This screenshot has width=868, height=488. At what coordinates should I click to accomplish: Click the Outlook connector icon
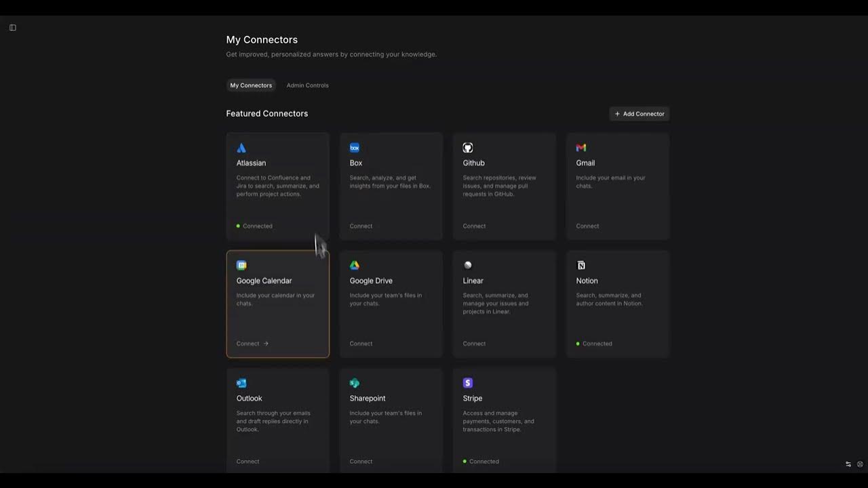pyautogui.click(x=241, y=383)
